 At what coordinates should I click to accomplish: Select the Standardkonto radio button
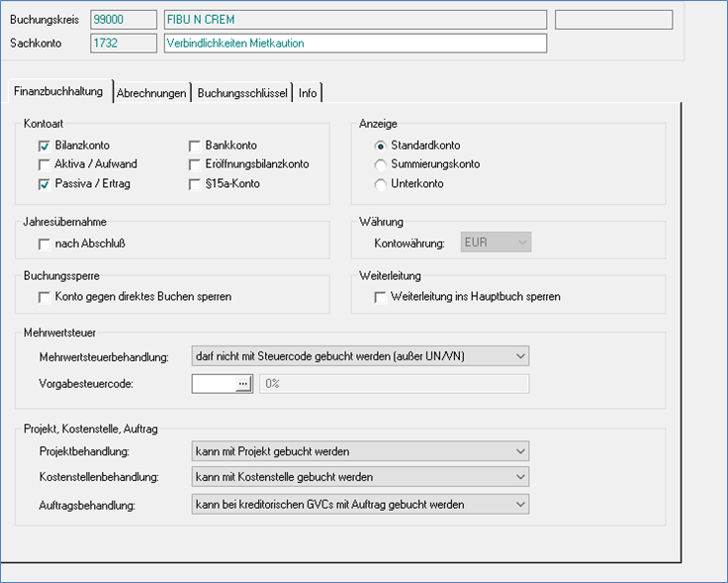coord(380,146)
